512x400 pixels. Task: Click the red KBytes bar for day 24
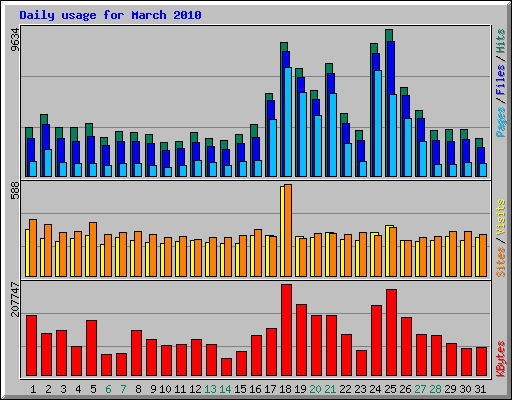coord(376,340)
